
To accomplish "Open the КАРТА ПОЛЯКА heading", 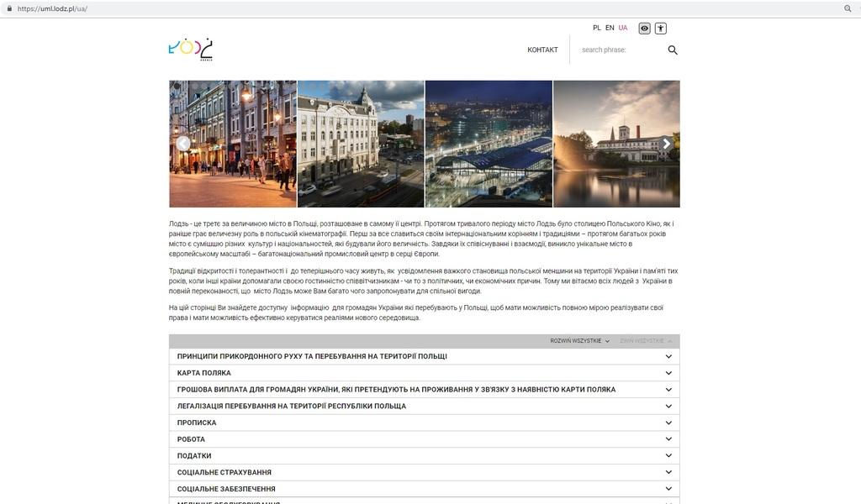I will coord(203,373).
